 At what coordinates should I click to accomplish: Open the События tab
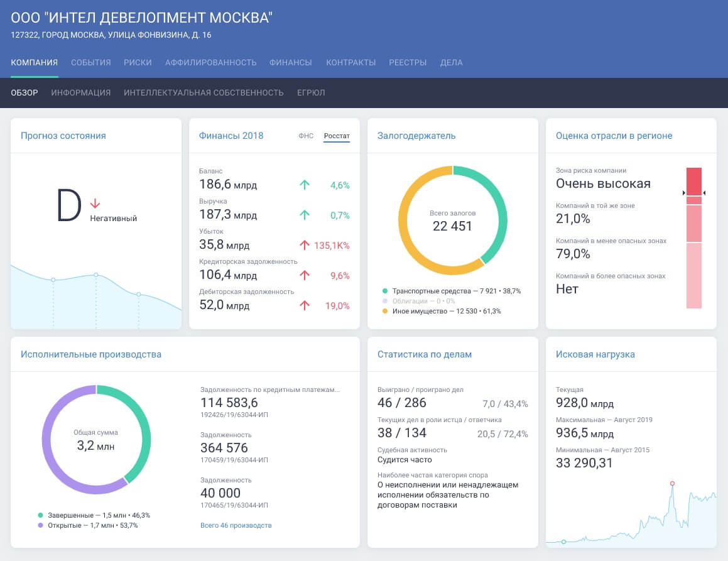click(91, 62)
